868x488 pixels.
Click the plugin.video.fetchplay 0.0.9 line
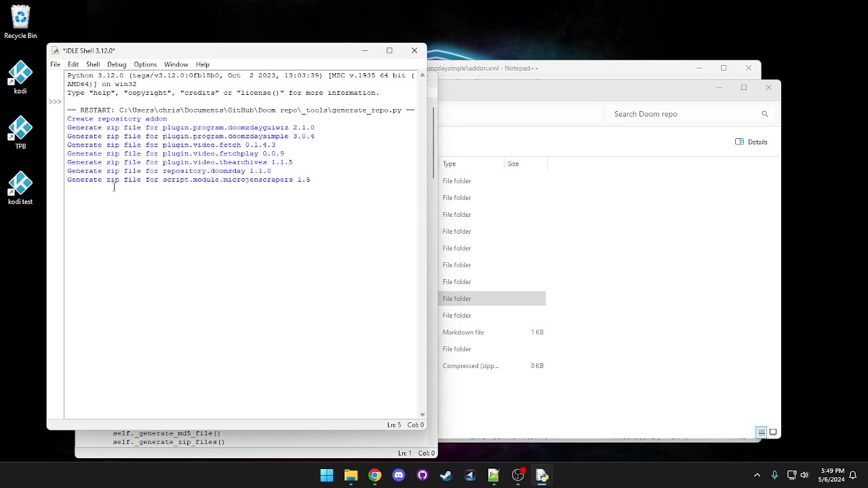tap(176, 154)
